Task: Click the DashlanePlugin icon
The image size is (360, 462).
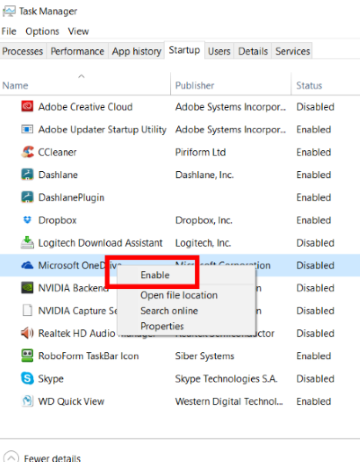Action: tap(27, 197)
